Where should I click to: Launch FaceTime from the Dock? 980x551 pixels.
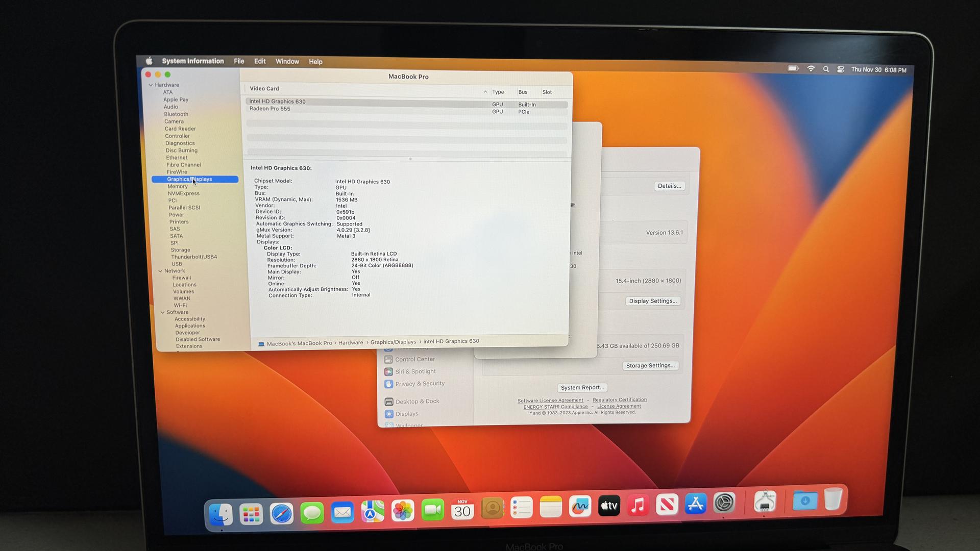[x=433, y=510]
